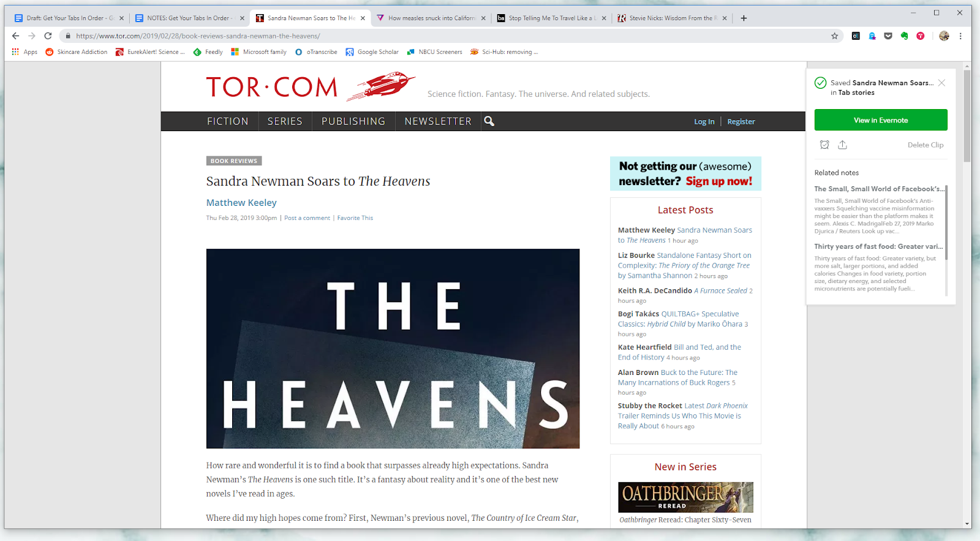
Task: Open the Apps grid in bookmarks bar
Action: 24,52
